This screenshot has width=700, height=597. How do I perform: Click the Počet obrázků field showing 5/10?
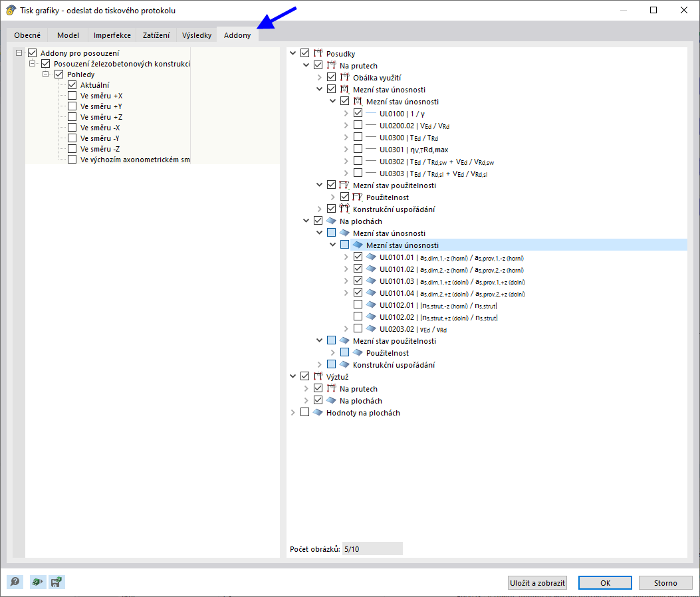[x=372, y=548]
